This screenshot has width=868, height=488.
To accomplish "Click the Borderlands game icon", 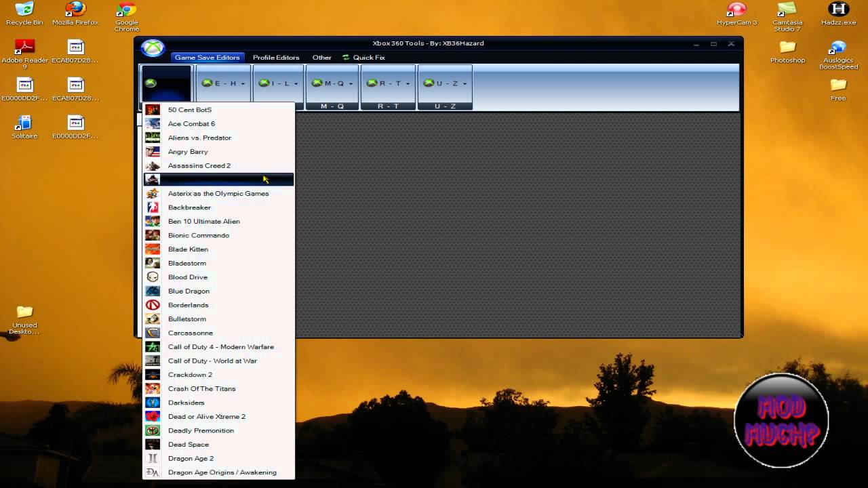I will (x=153, y=305).
